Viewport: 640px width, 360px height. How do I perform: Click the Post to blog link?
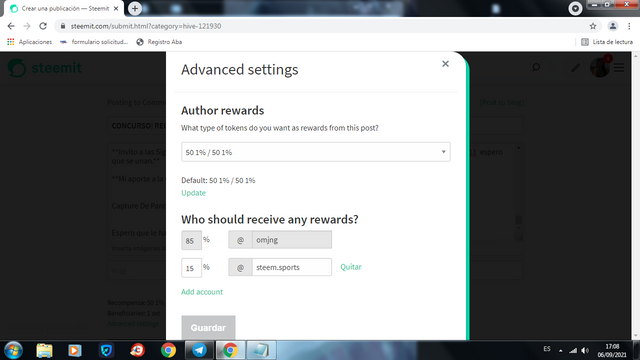tap(502, 102)
